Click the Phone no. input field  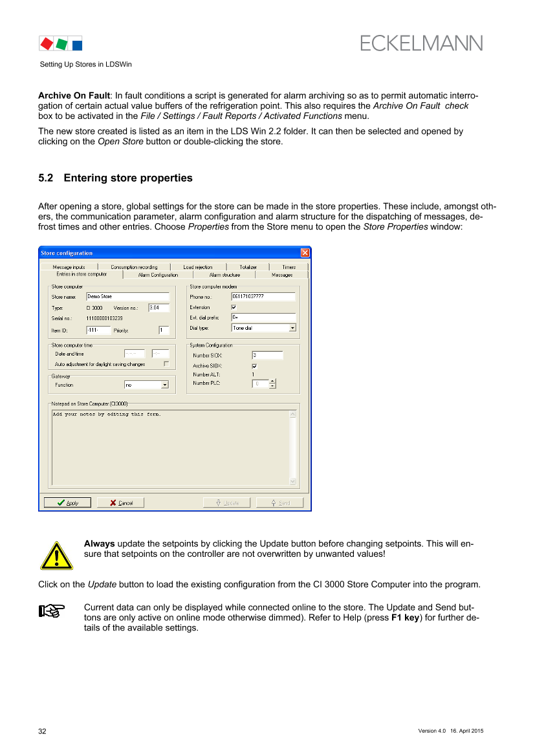263,297
